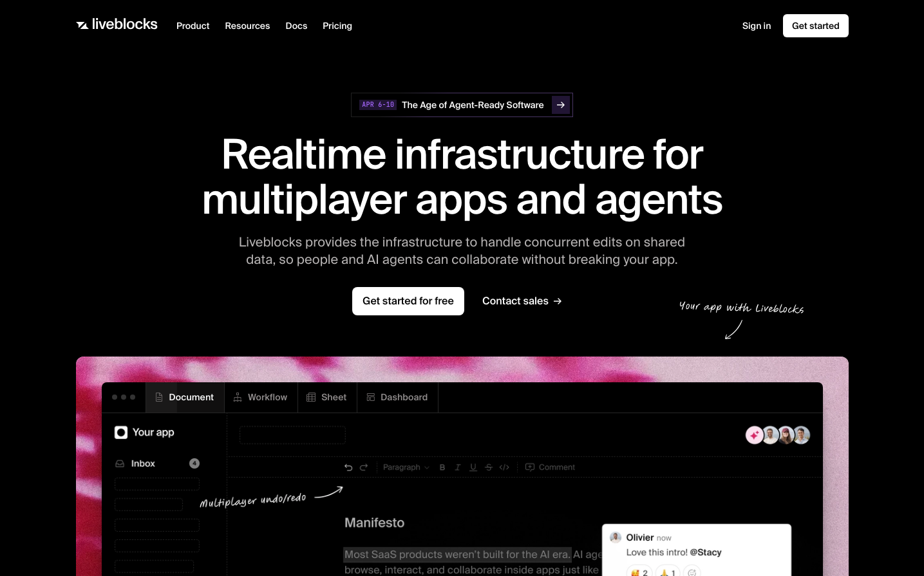Switch to the Workflow tab

(x=261, y=397)
